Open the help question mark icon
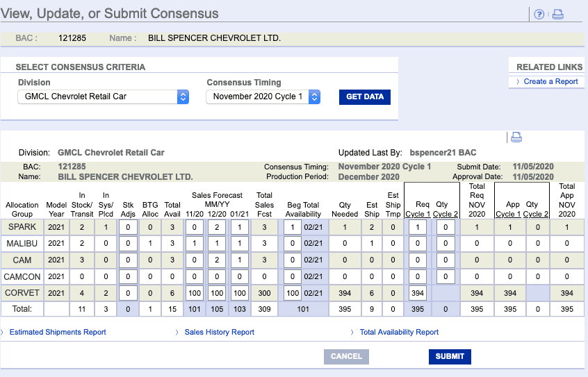The width and height of the screenshot is (588, 377). (x=539, y=15)
